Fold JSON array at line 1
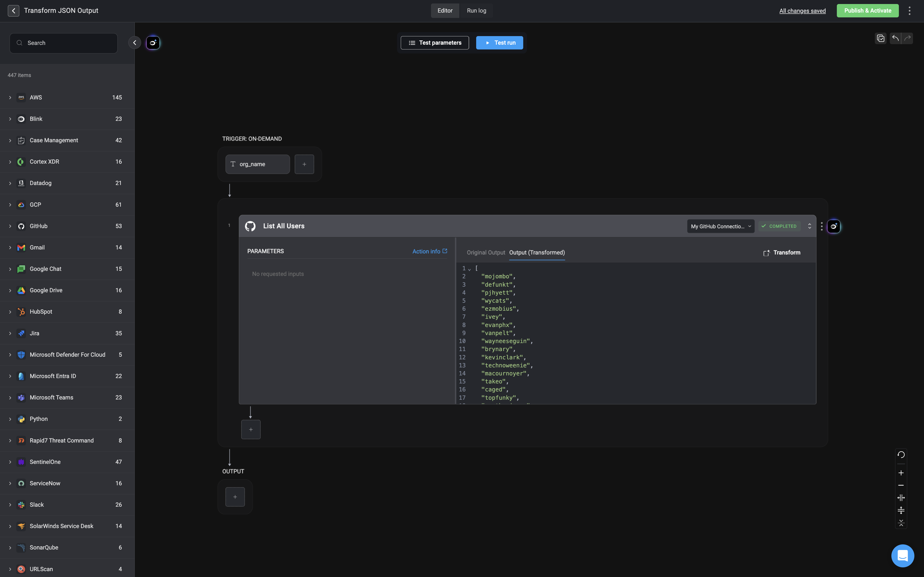 pos(470,270)
